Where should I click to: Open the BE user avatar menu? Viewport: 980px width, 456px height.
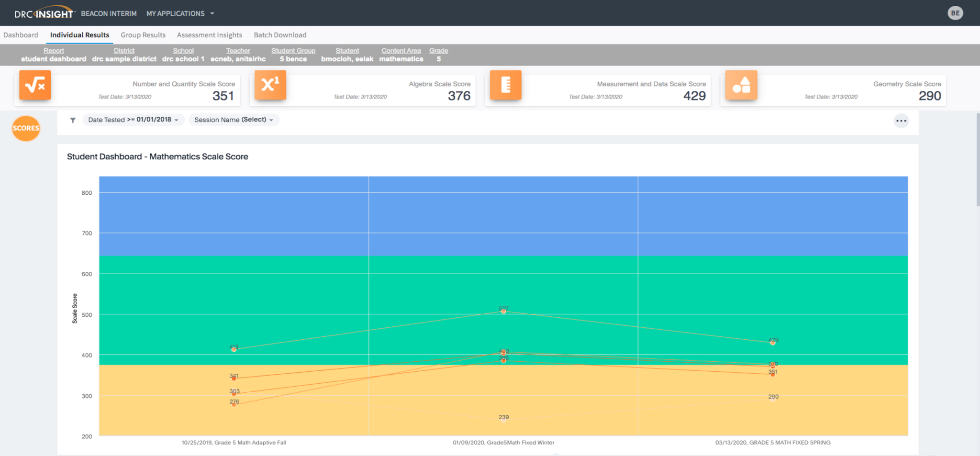tap(955, 13)
